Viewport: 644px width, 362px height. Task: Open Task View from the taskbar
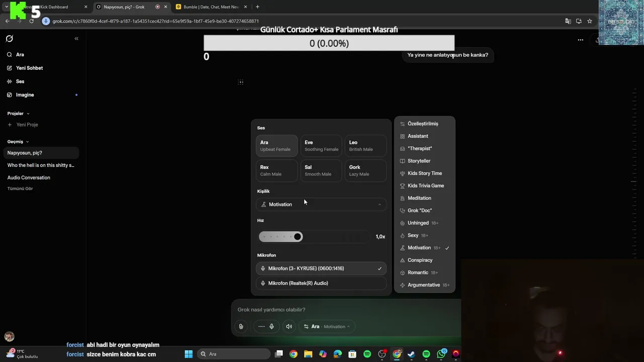pyautogui.click(x=279, y=354)
